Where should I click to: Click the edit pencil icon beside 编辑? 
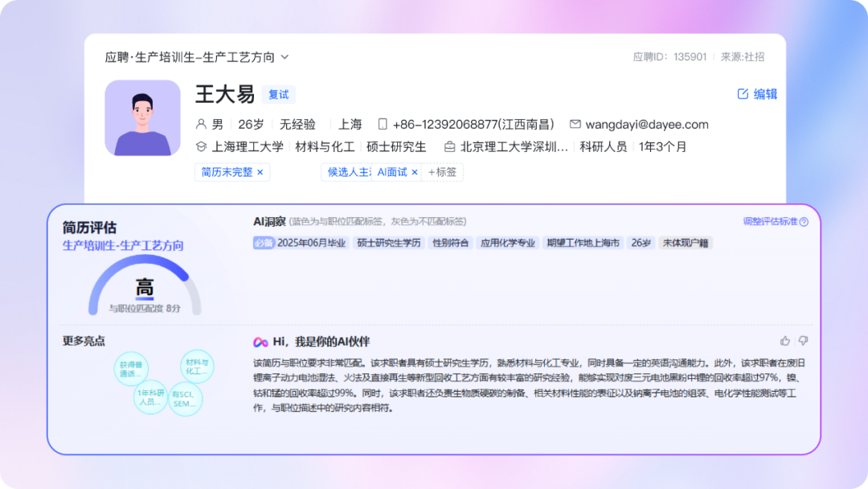[x=743, y=94]
